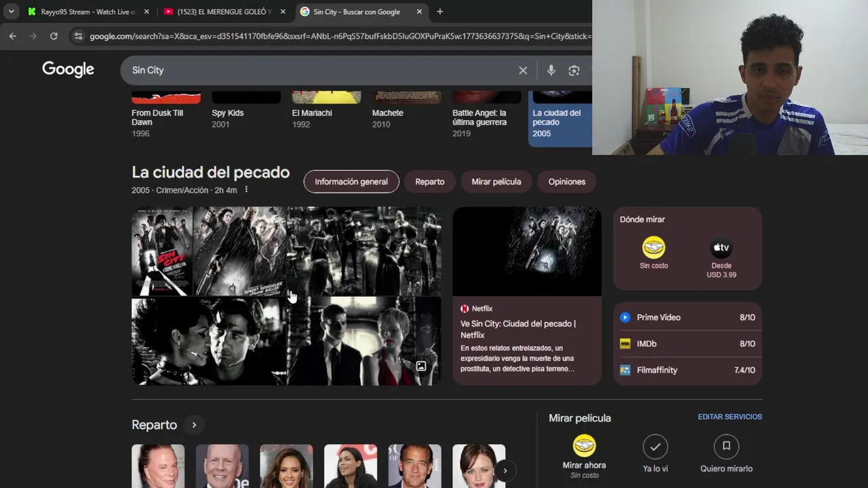This screenshot has height=488, width=868.
Task: Clear the search query with X
Action: (523, 70)
